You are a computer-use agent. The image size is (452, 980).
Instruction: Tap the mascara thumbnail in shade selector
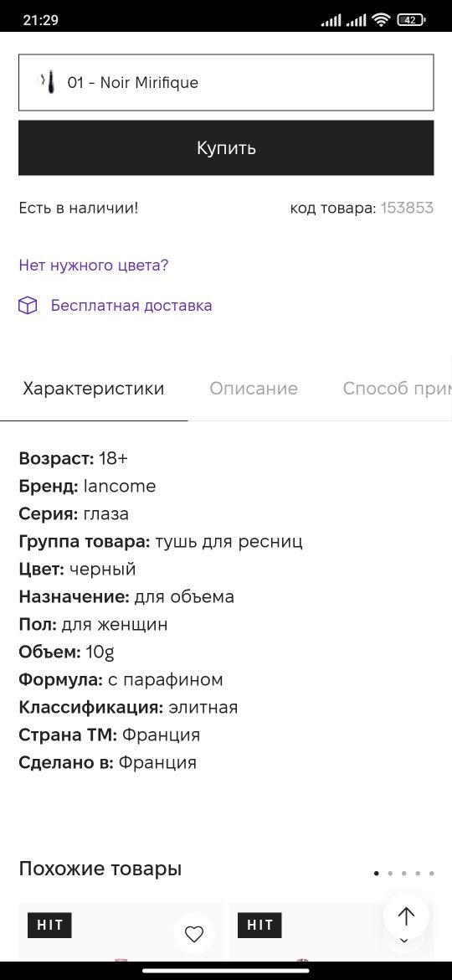48,82
